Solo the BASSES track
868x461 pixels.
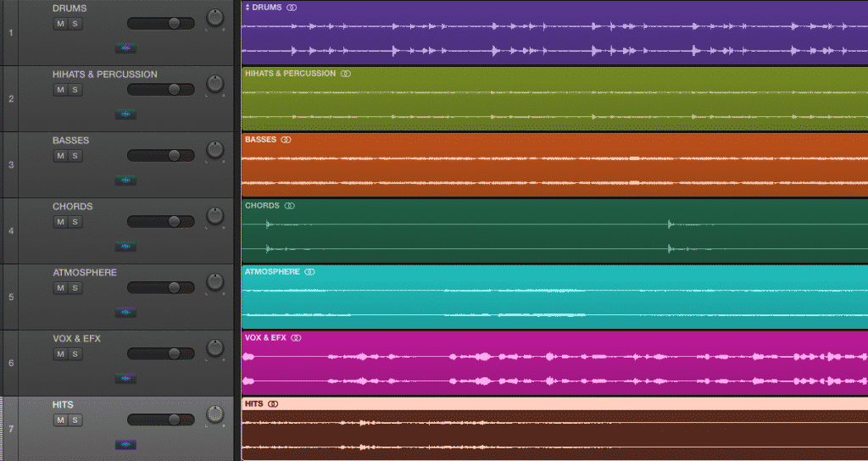[75, 156]
